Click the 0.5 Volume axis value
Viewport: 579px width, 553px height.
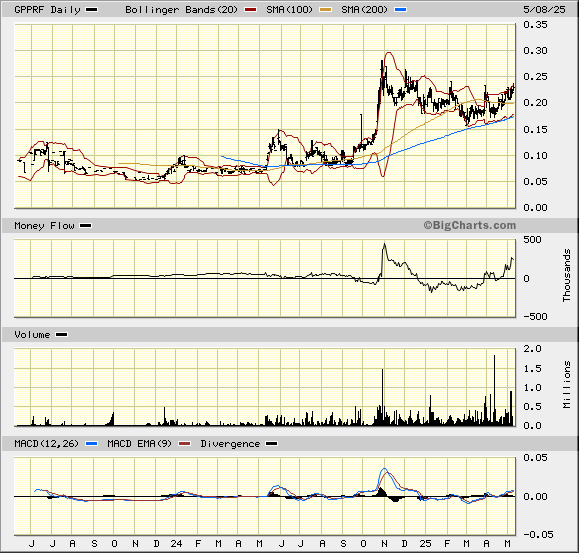click(532, 406)
